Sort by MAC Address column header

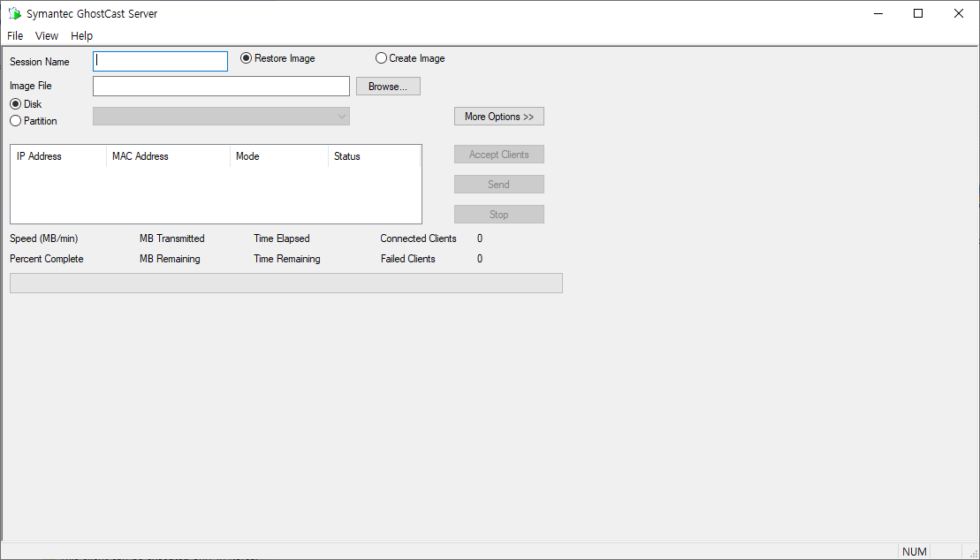click(168, 156)
